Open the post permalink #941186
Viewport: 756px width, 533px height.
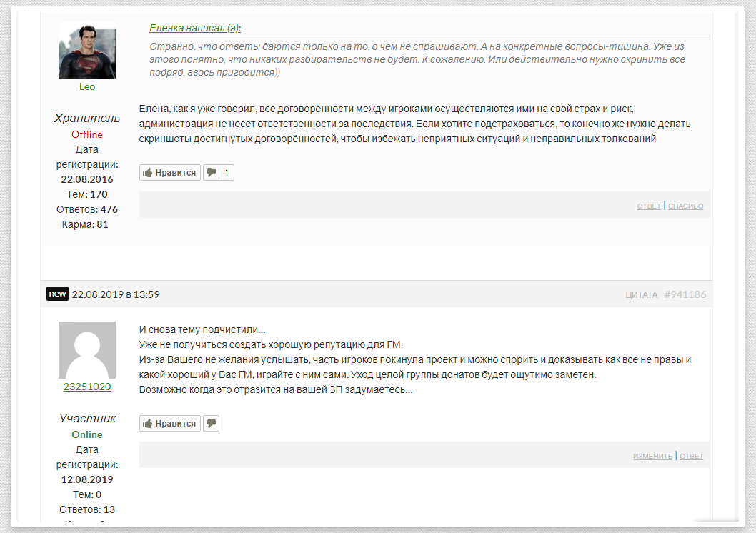685,294
